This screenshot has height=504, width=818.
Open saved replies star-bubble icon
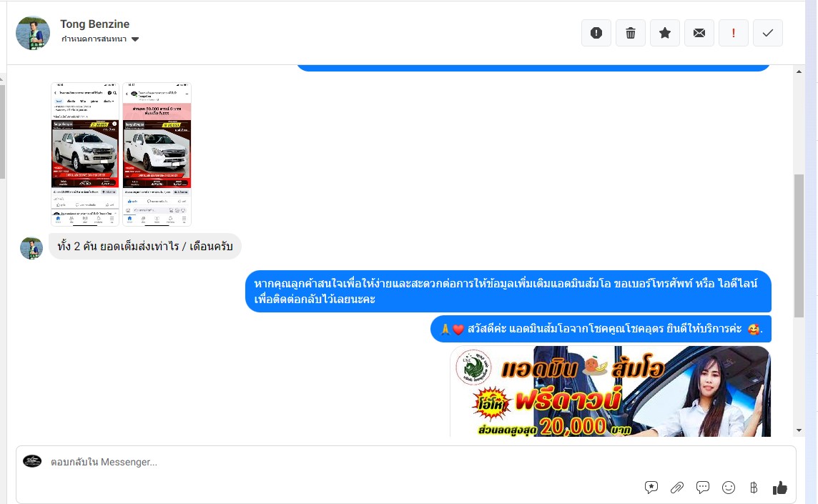pyautogui.click(x=651, y=488)
